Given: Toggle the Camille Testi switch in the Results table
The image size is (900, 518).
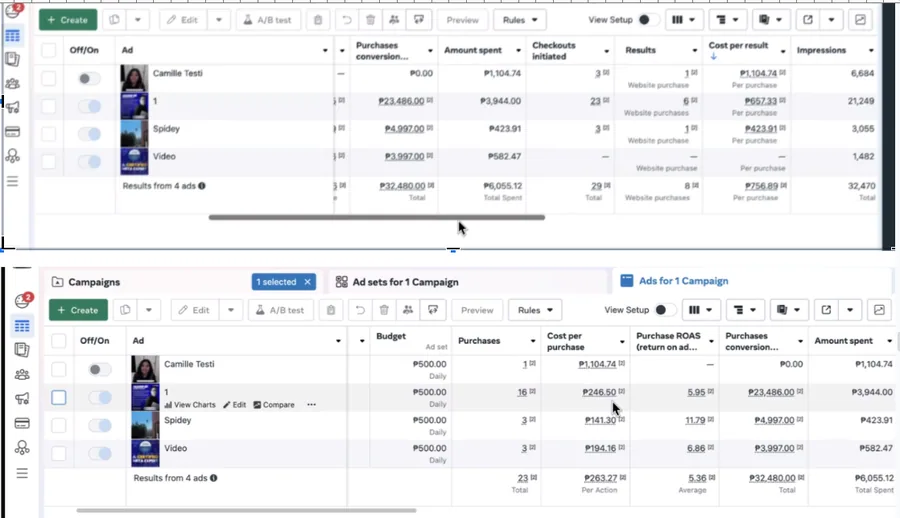Looking at the screenshot, I should click(89, 78).
